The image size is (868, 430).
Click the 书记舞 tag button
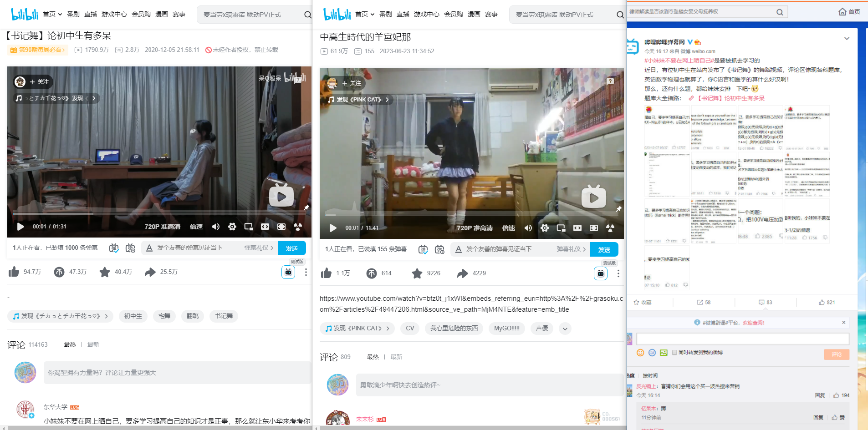pyautogui.click(x=224, y=316)
